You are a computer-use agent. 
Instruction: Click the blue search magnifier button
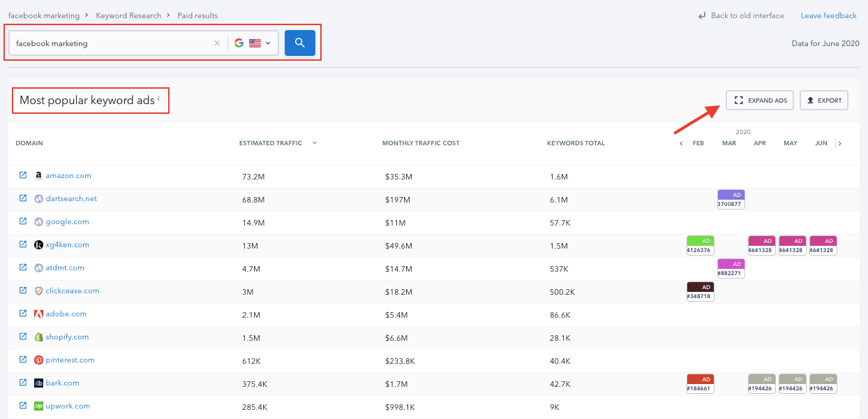[x=300, y=43]
